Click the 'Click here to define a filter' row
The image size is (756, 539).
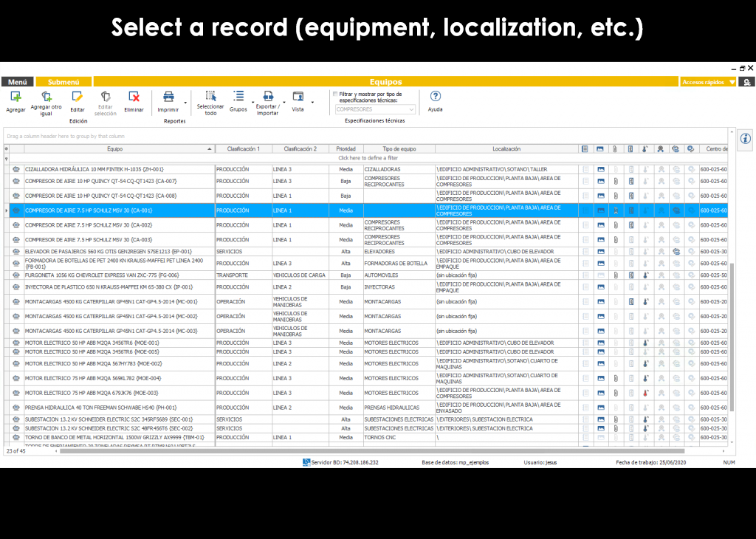[368, 158]
